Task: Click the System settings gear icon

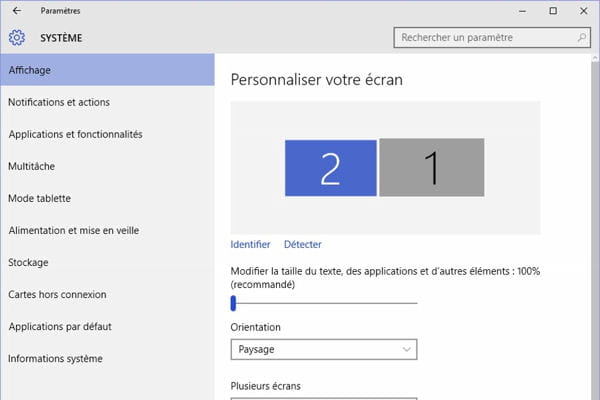Action: (x=17, y=38)
